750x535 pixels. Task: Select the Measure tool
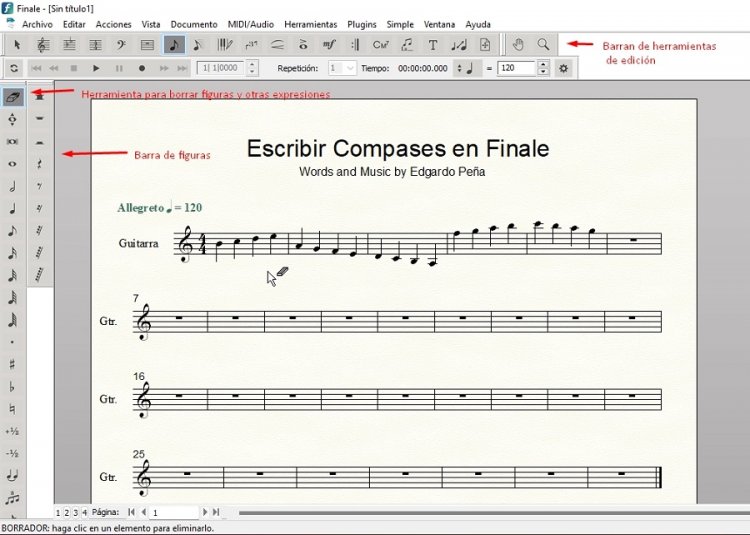coord(147,45)
